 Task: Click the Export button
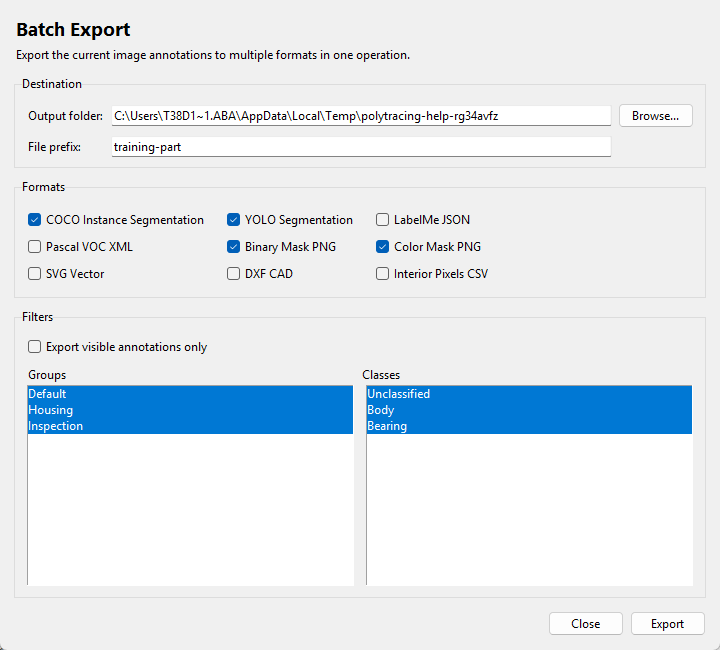coord(667,624)
